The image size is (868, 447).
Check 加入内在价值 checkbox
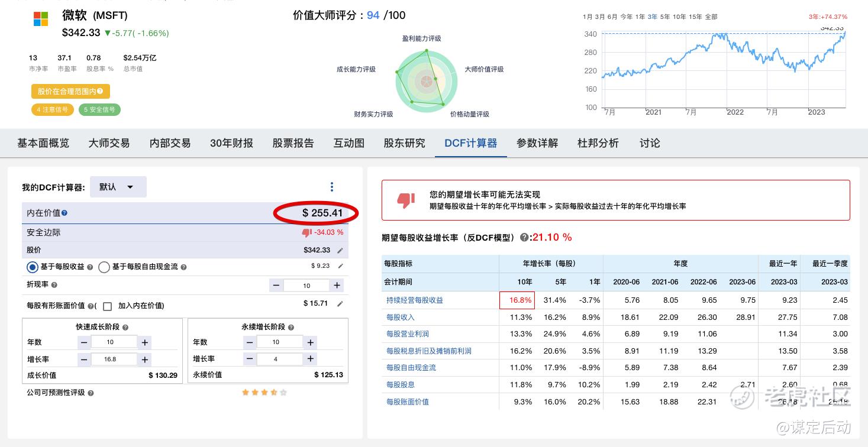(x=107, y=306)
